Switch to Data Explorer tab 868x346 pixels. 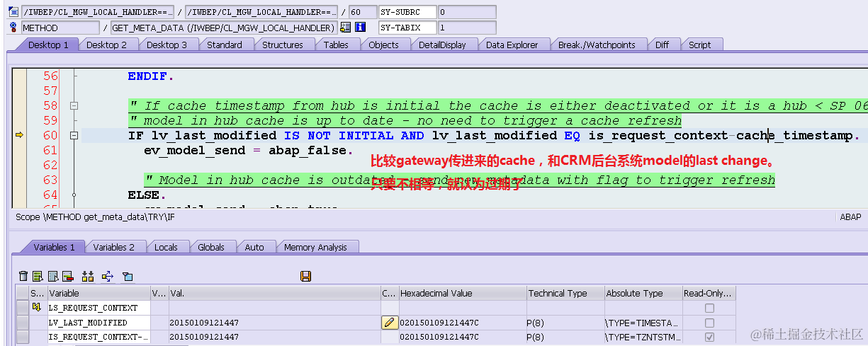click(x=512, y=45)
